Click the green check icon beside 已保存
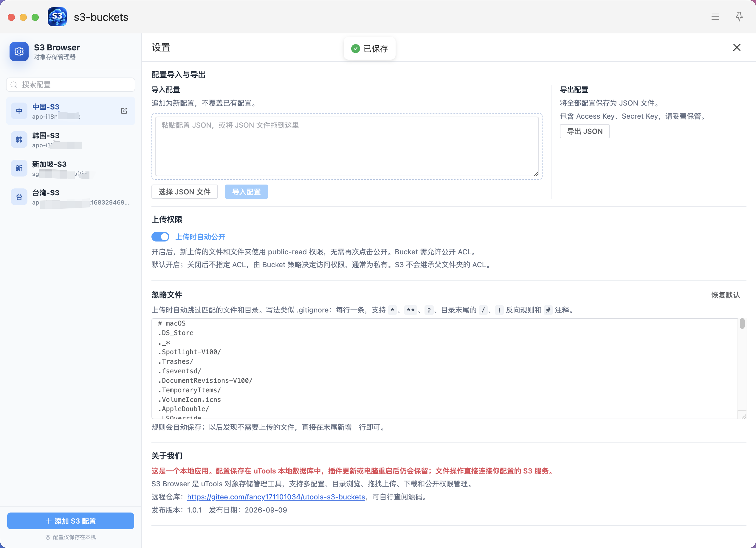This screenshot has width=756, height=548. point(356,49)
